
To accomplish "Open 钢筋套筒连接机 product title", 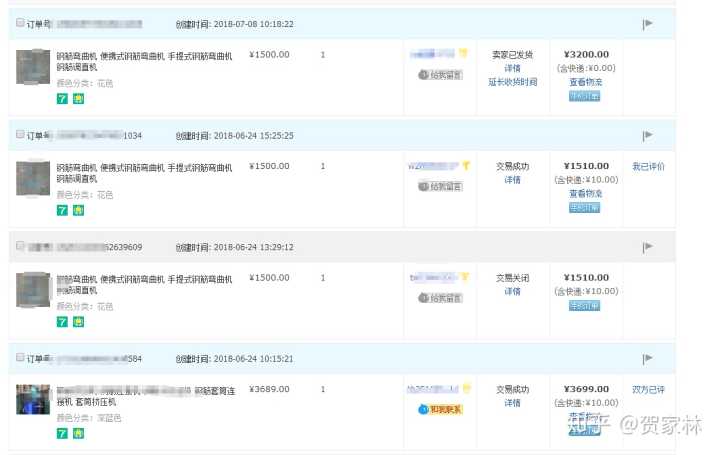I will tap(146, 396).
